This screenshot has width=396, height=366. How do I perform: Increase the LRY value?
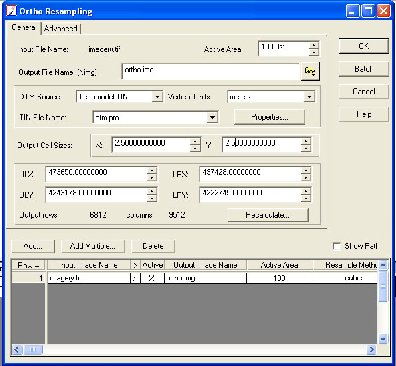point(306,191)
